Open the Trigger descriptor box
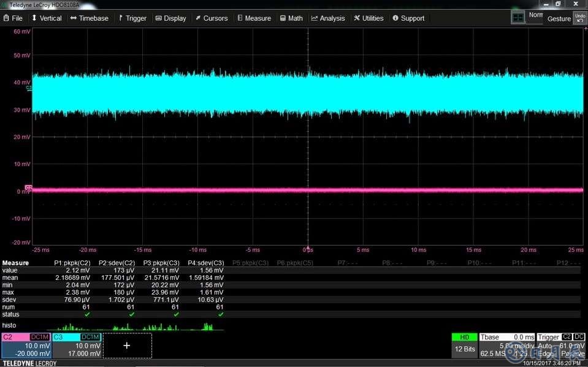Image resolution: width=588 pixels, height=367 pixels. click(x=560, y=346)
